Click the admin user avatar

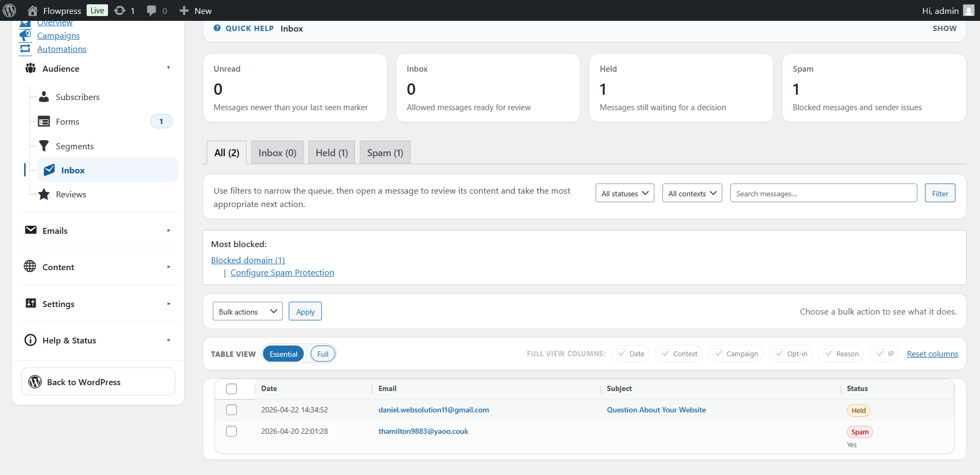click(x=969, y=11)
